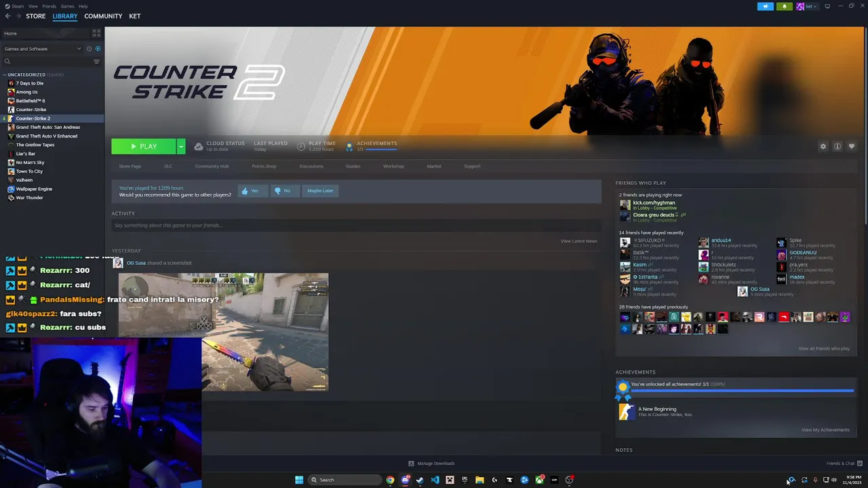The width and height of the screenshot is (868, 488).
Task: Click View Latest News link
Action: pyautogui.click(x=578, y=241)
